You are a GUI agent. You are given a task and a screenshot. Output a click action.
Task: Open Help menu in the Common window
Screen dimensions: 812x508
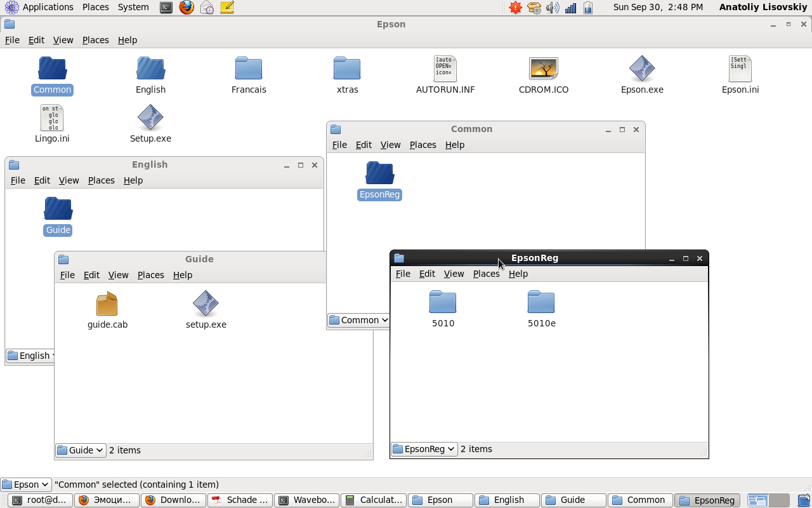point(455,145)
